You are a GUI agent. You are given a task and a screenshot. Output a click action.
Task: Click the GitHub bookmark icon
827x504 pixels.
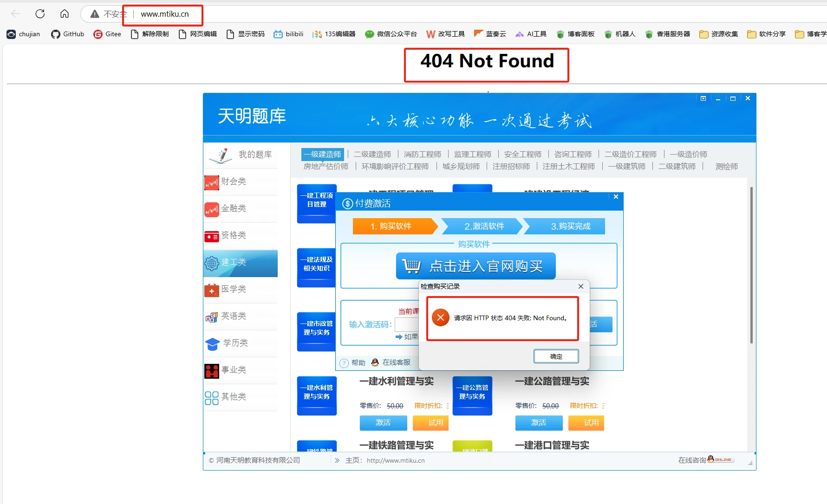pyautogui.click(x=55, y=33)
